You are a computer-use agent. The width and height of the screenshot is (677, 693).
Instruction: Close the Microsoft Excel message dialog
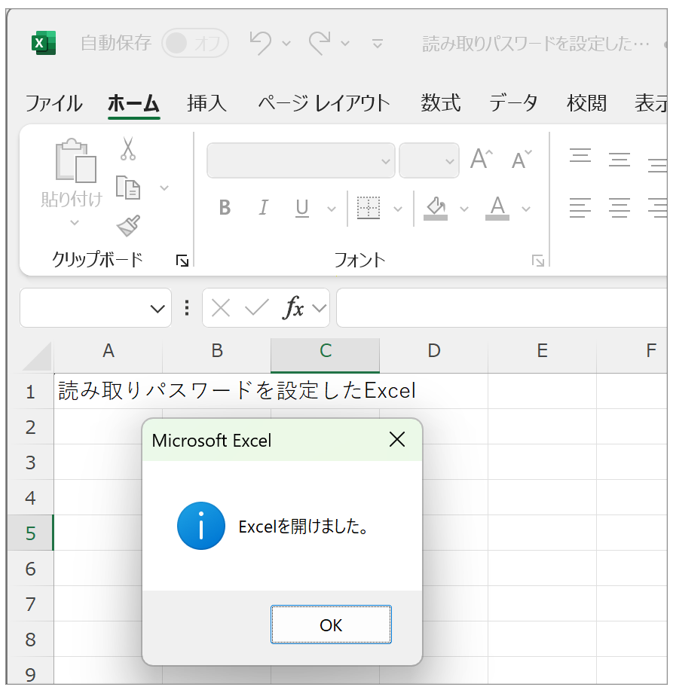(x=397, y=439)
